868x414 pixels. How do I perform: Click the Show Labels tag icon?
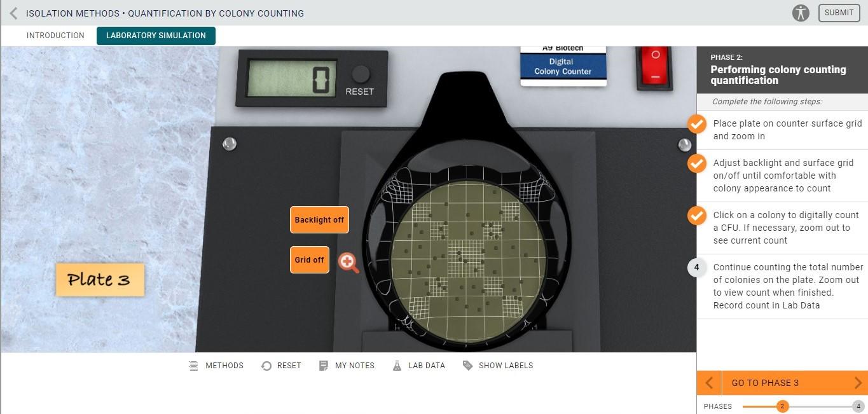[468, 365]
